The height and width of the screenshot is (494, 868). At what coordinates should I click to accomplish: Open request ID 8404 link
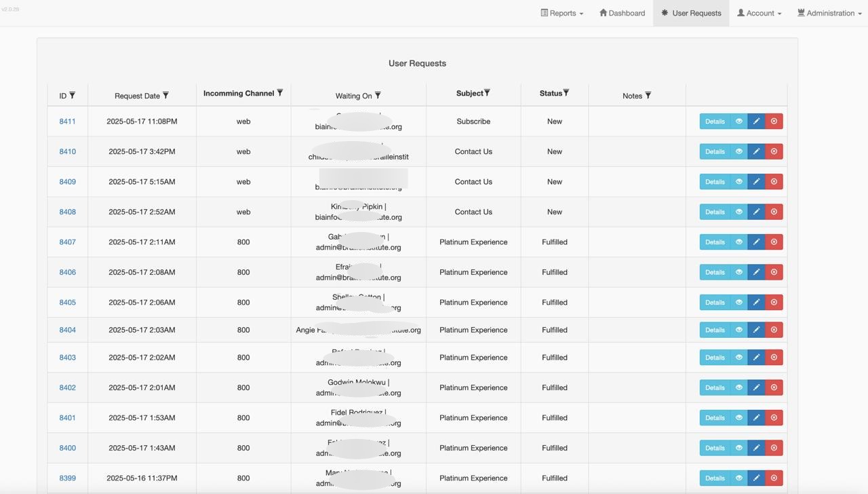[x=67, y=330]
